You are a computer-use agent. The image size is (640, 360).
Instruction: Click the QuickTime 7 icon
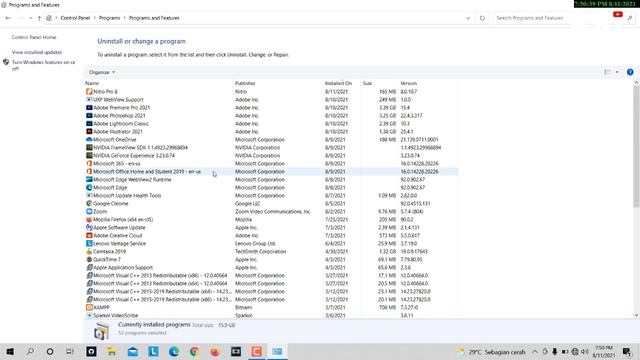point(89,259)
